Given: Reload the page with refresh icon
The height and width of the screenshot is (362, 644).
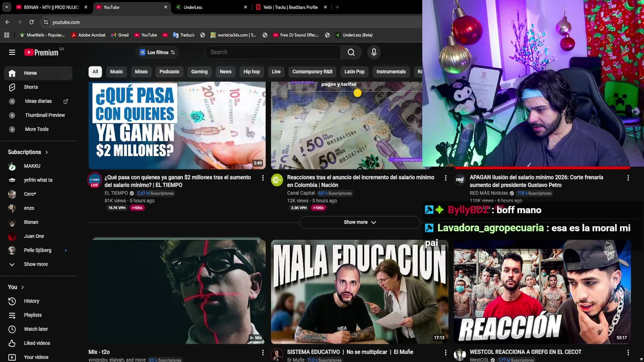Looking at the screenshot, I should (x=31, y=22).
